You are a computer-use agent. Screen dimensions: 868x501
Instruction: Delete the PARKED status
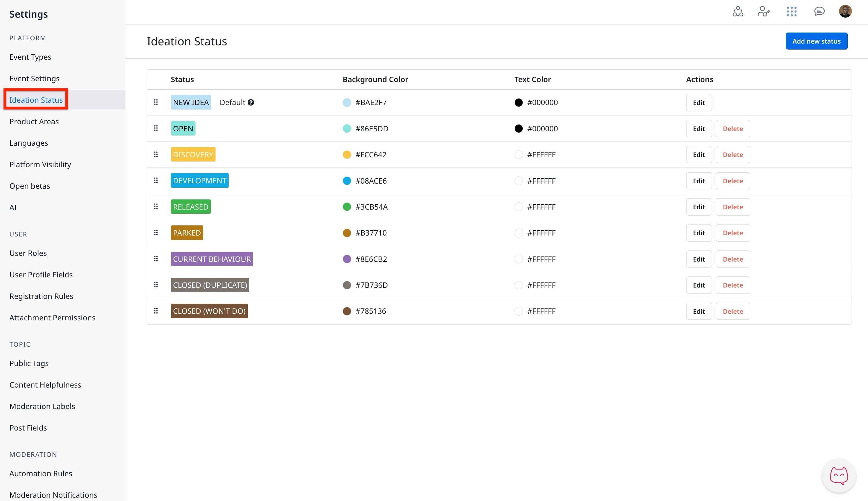click(x=732, y=233)
